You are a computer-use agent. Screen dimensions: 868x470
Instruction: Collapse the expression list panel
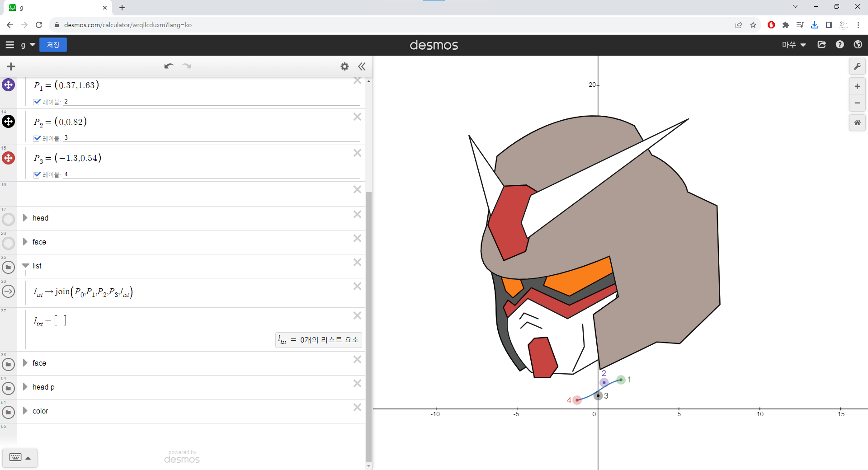click(x=362, y=66)
